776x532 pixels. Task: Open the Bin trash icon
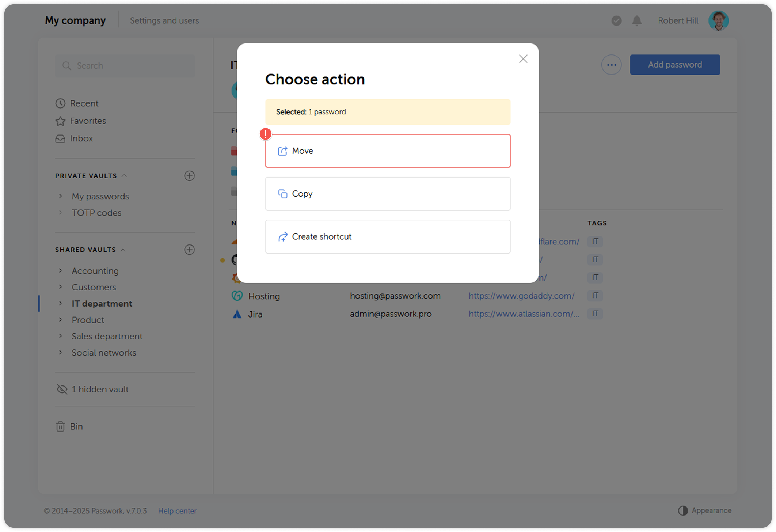61,426
